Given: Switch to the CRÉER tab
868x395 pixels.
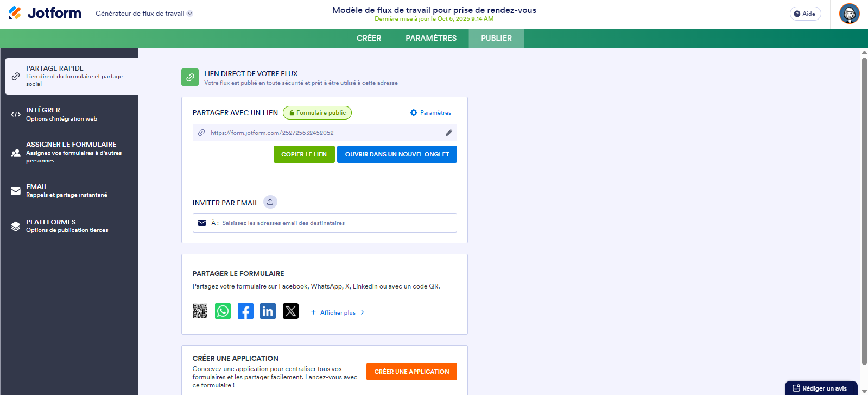Looking at the screenshot, I should pyautogui.click(x=369, y=38).
